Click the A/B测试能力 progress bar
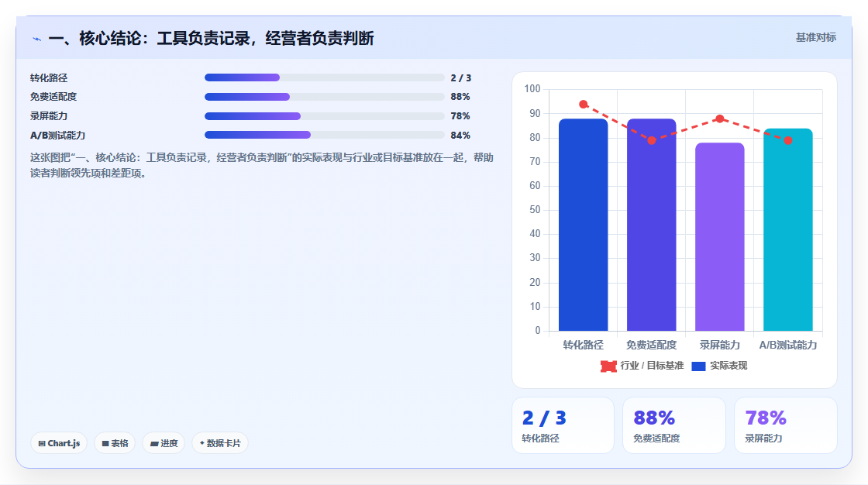This screenshot has height=485, width=868. (x=325, y=135)
